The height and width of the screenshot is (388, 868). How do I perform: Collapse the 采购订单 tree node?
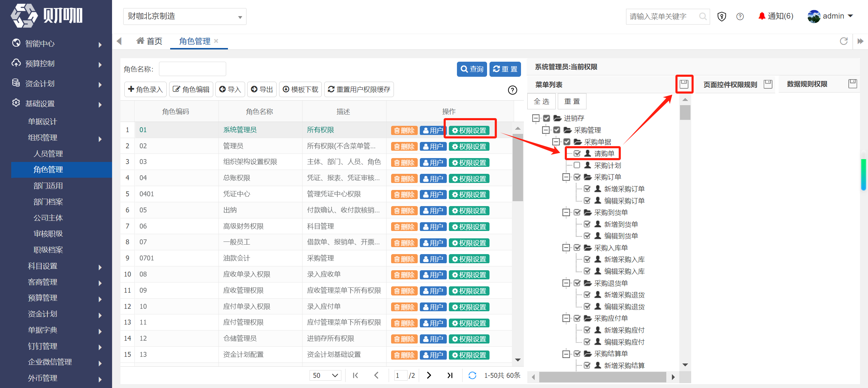click(566, 177)
